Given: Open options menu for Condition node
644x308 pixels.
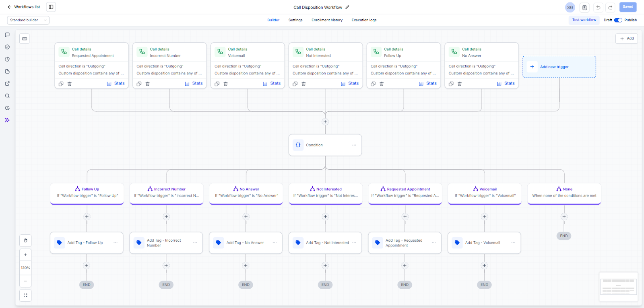Looking at the screenshot, I should tap(354, 145).
